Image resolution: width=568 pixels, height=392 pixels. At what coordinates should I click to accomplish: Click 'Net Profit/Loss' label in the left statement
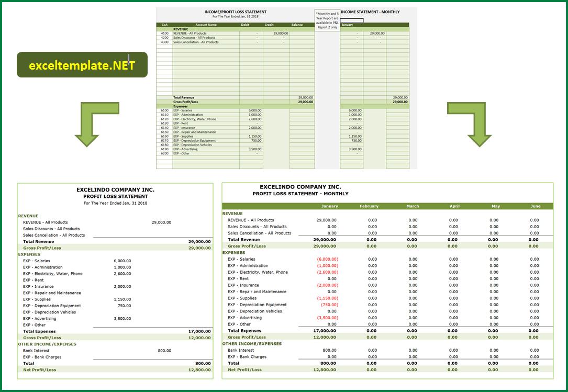[x=39, y=370]
